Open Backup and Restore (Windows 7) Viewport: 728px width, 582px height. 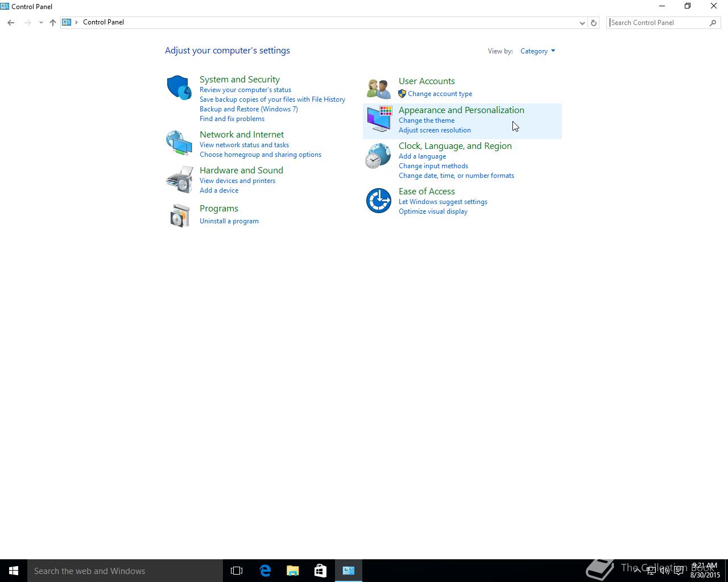(249, 109)
